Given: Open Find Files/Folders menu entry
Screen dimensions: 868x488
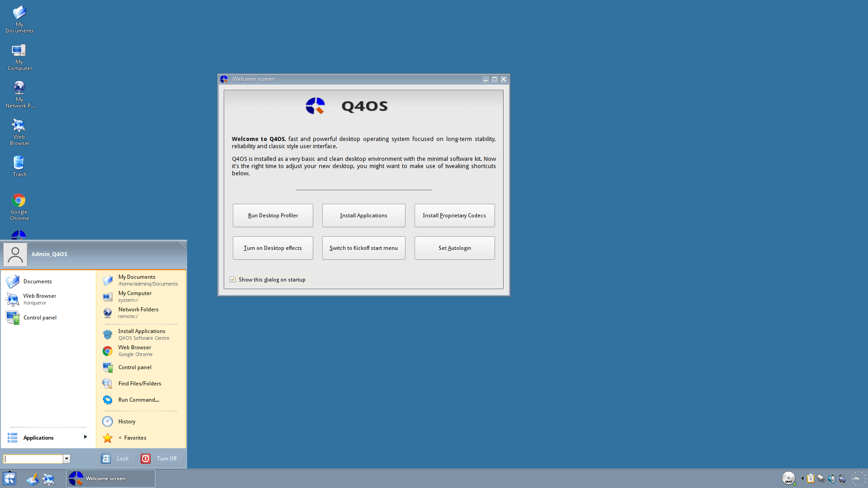Looking at the screenshot, I should 141,383.
